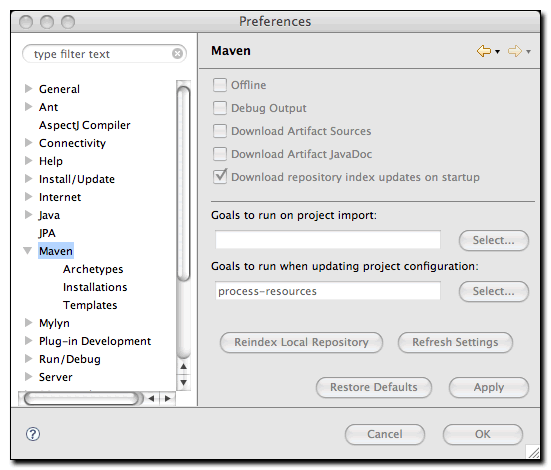The image size is (551, 470).
Task: Click the back navigation arrow icon
Action: pos(484,51)
